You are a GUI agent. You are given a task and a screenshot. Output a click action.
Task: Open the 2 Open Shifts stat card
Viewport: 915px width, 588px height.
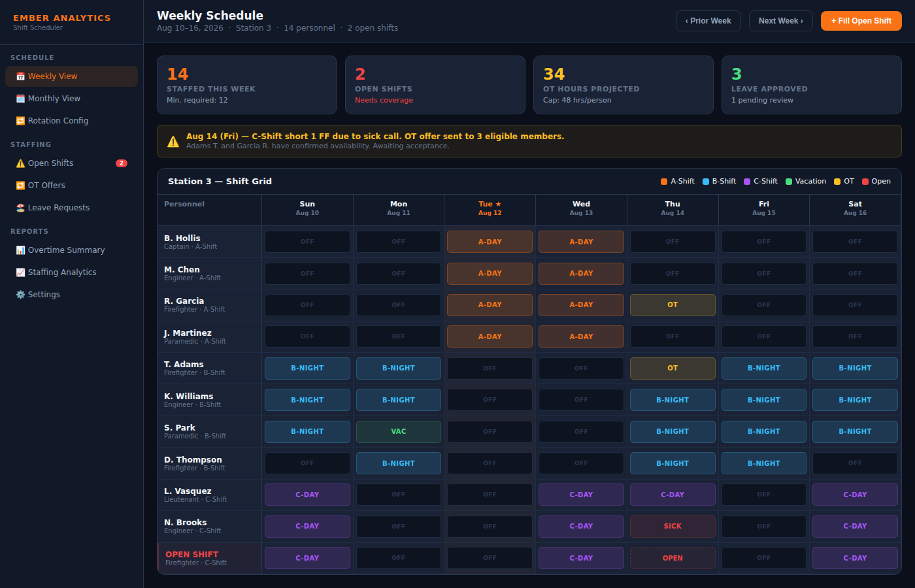pyautogui.click(x=435, y=85)
